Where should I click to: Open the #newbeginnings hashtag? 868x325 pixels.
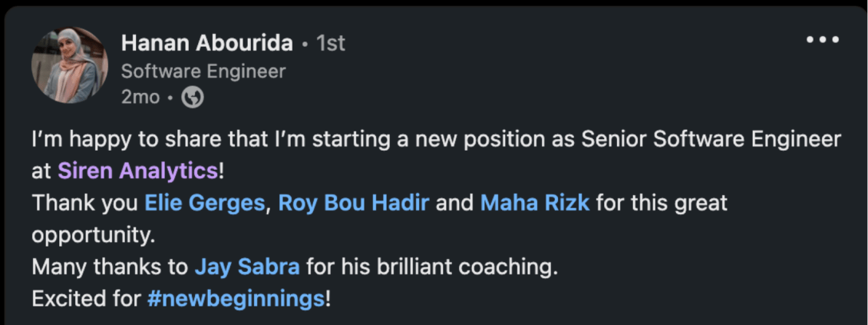pyautogui.click(x=235, y=299)
